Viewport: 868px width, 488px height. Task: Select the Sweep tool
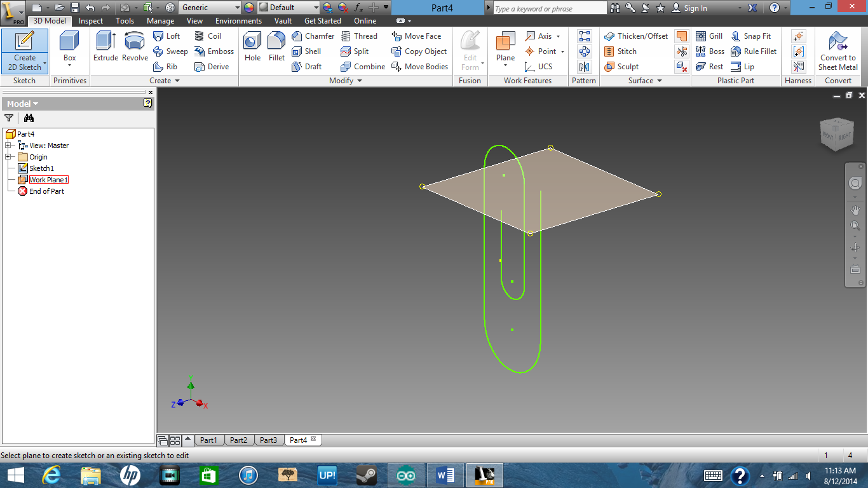(x=170, y=51)
